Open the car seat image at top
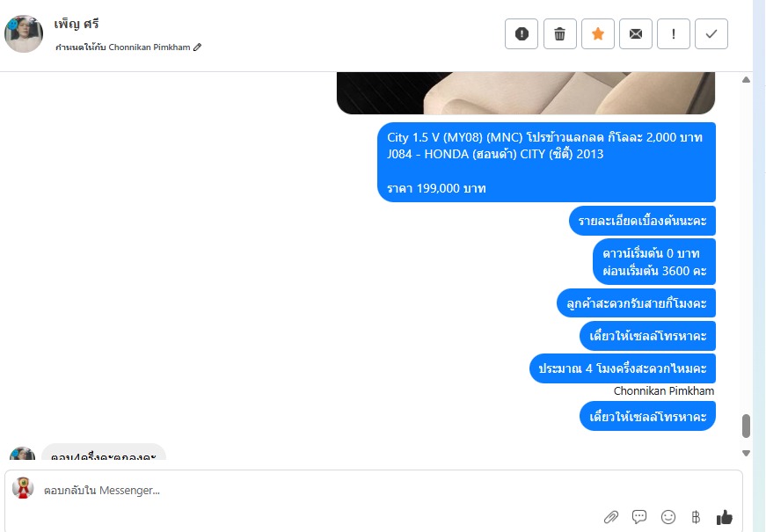766x532 pixels. coord(526,93)
